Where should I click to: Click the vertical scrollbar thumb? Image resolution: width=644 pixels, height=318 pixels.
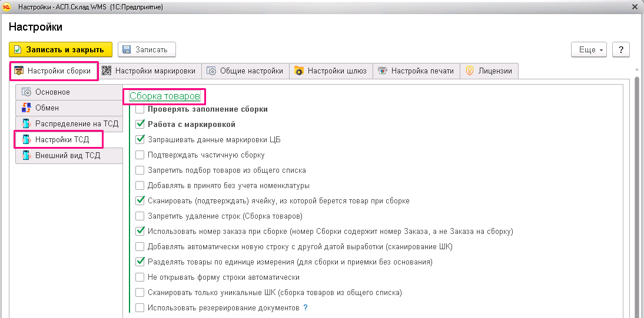coord(637,197)
